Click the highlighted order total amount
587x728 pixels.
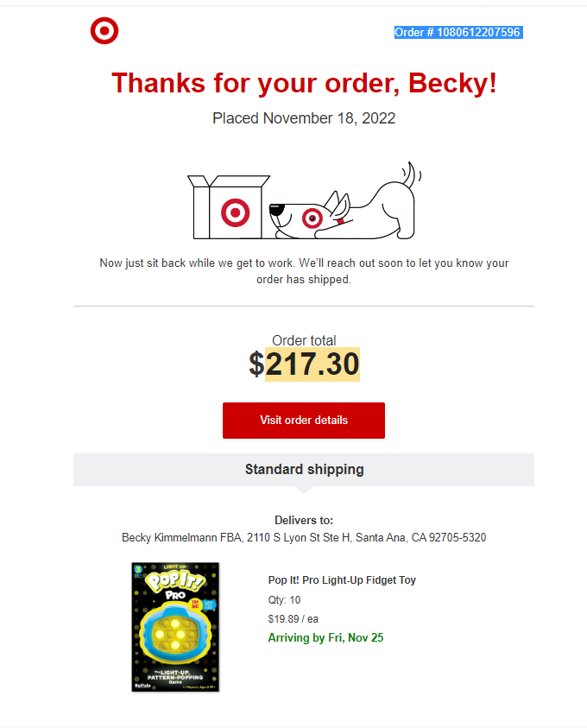click(x=312, y=364)
